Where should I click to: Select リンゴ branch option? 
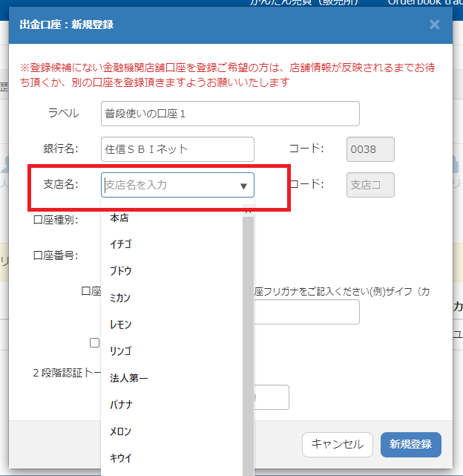click(171, 351)
